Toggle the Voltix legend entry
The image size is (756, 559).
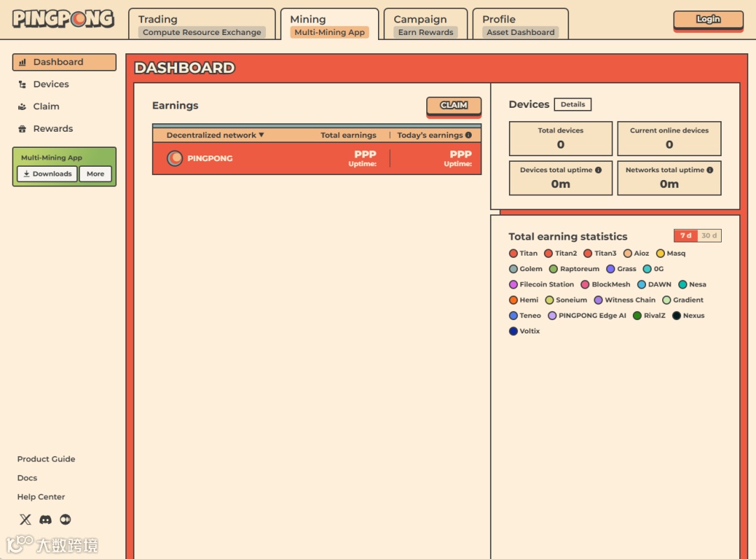524,331
